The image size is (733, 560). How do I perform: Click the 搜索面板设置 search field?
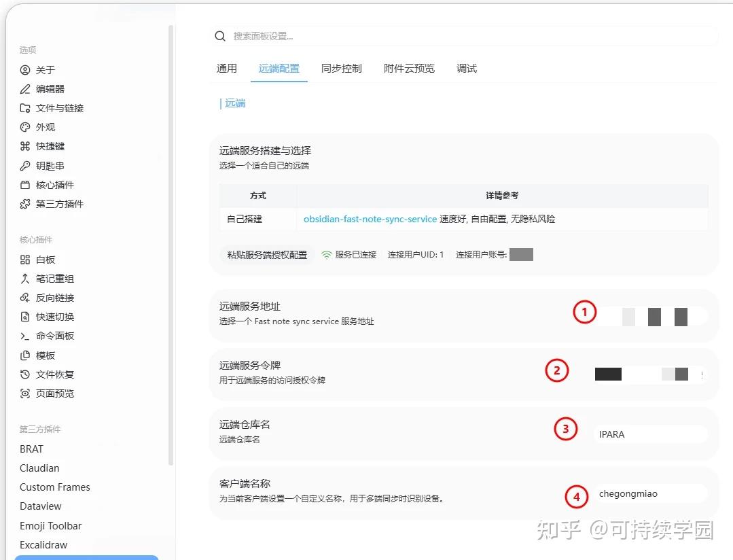tap(464, 36)
